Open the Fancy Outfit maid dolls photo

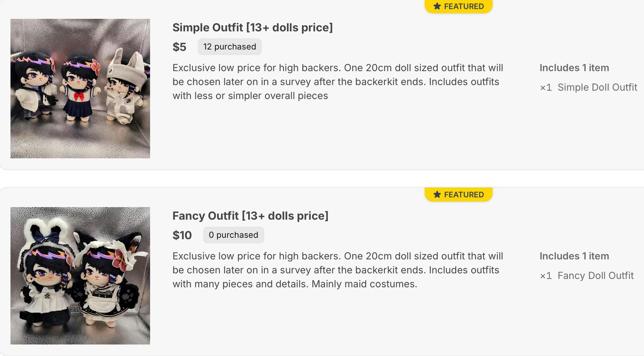[80, 276]
